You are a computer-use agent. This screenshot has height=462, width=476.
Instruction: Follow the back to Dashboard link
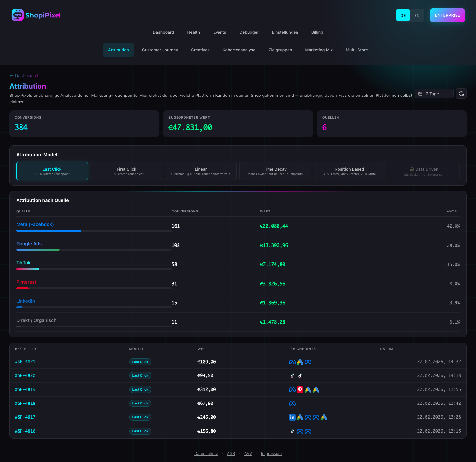[x=23, y=76]
